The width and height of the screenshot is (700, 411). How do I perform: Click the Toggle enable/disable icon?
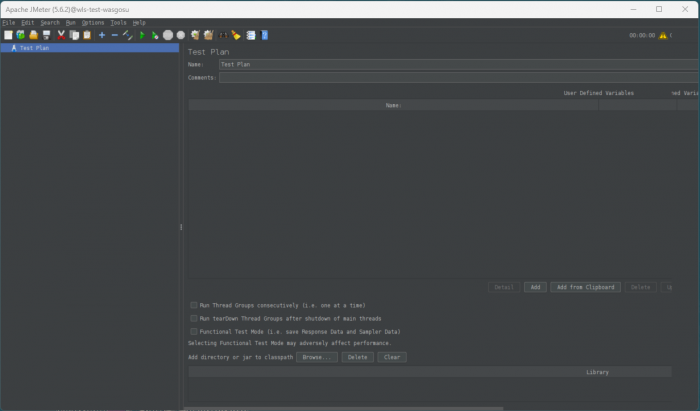[128, 35]
